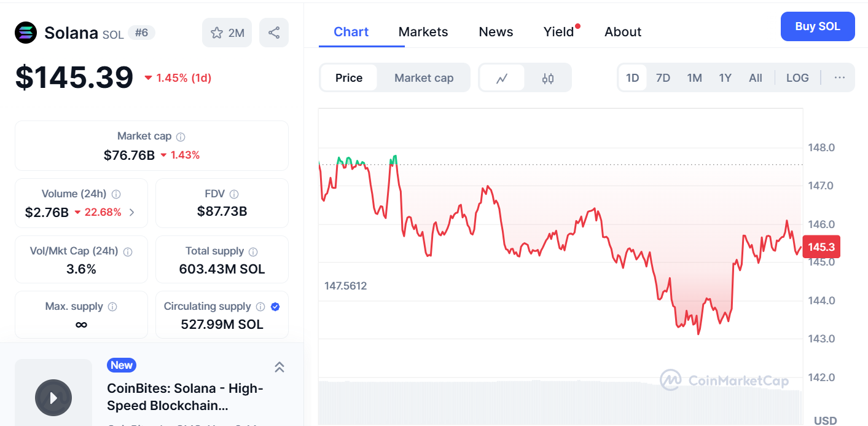Play the CoinBites Solana video
The width and height of the screenshot is (868, 426).
(53, 398)
